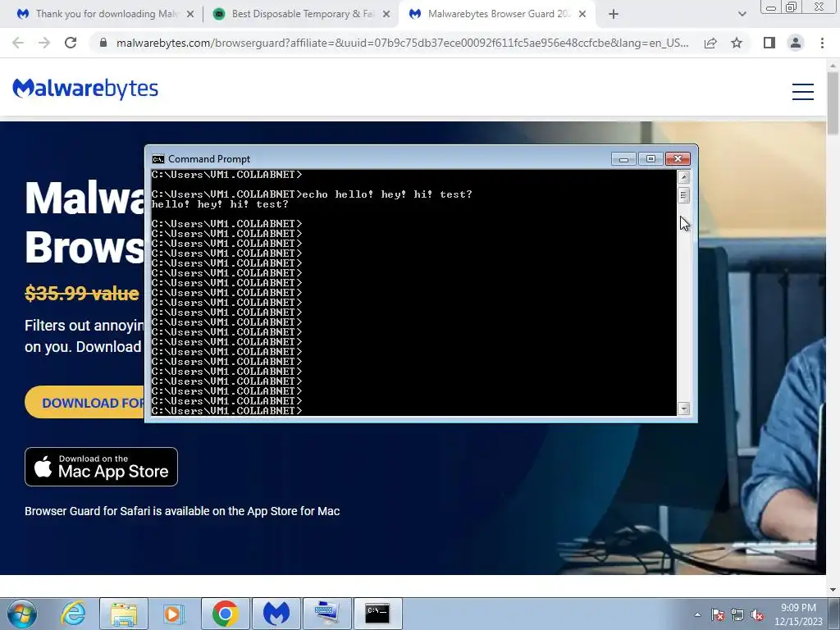Click the "hello! hey! hi! test?" output line
Viewport: 840px width, 630px height.
click(220, 204)
